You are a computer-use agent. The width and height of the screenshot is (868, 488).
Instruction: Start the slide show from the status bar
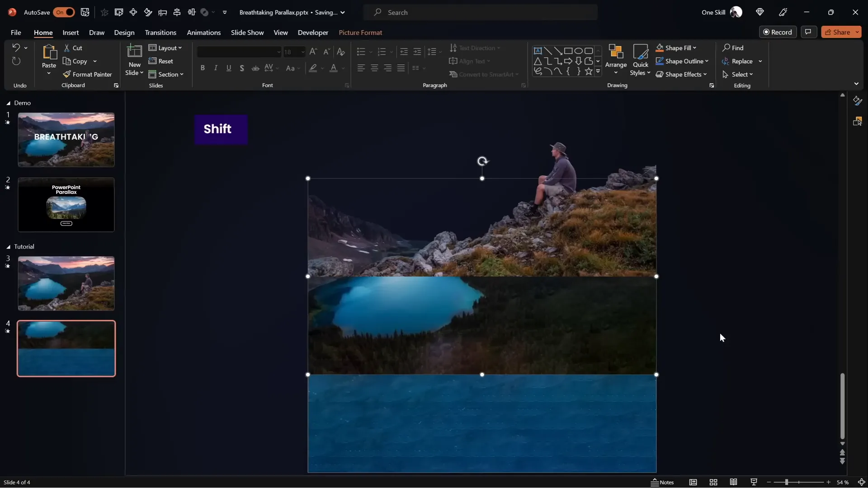tap(753, 482)
